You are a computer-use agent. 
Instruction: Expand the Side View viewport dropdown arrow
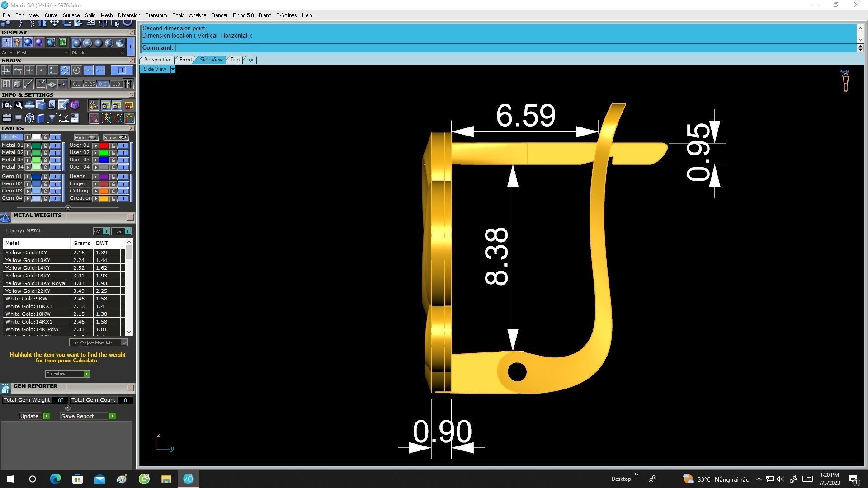click(x=172, y=69)
